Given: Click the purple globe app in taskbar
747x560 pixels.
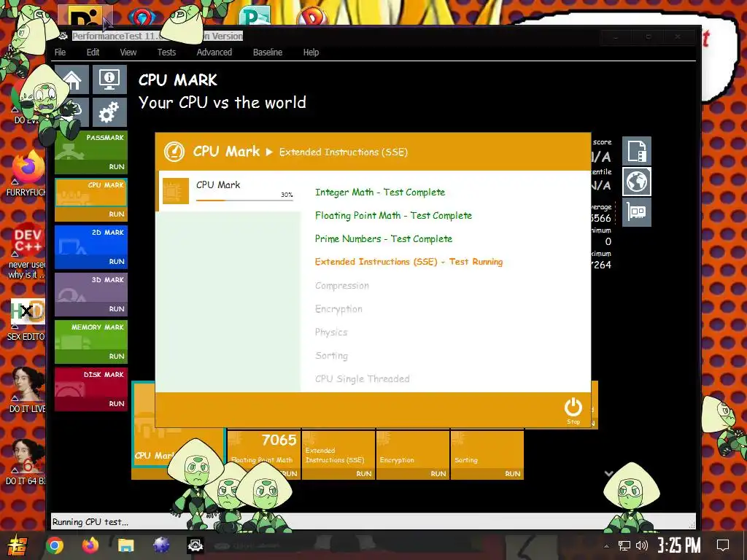Looking at the screenshot, I should point(161,545).
